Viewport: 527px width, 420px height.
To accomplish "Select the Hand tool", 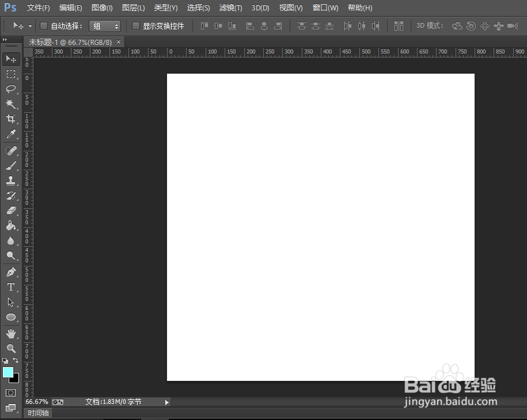I will pos(11,334).
